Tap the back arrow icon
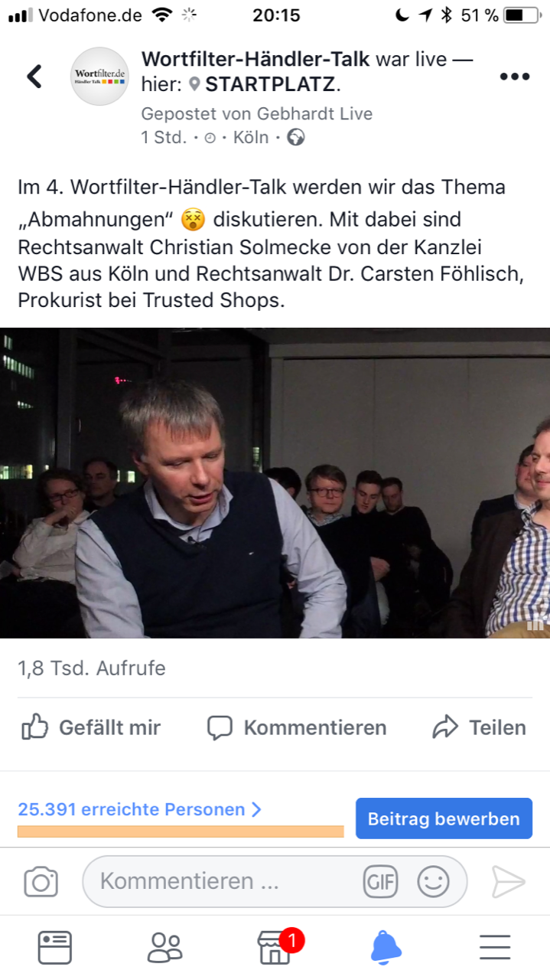The height and width of the screenshot is (980, 550). (34, 76)
